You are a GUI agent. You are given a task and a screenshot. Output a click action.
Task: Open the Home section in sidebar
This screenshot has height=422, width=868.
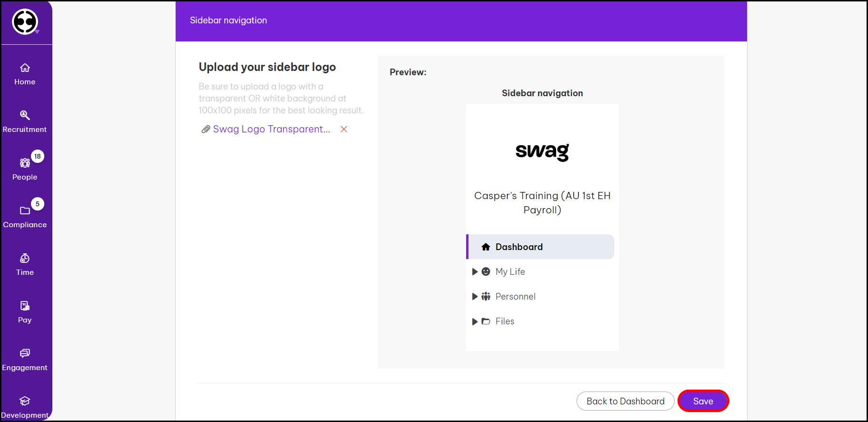[x=25, y=74]
